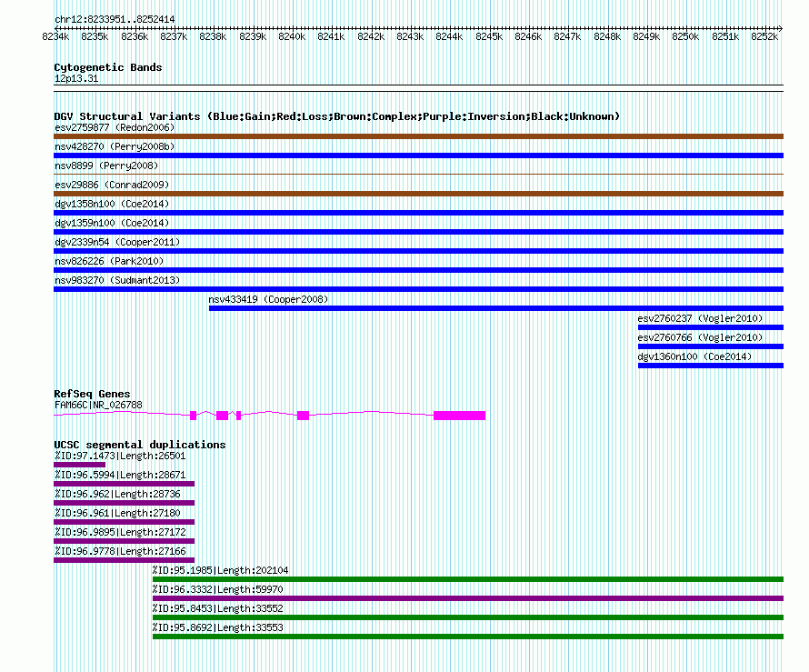Click the brown esv2759877 Redon2006 bar
The image size is (809, 672).
click(418, 136)
